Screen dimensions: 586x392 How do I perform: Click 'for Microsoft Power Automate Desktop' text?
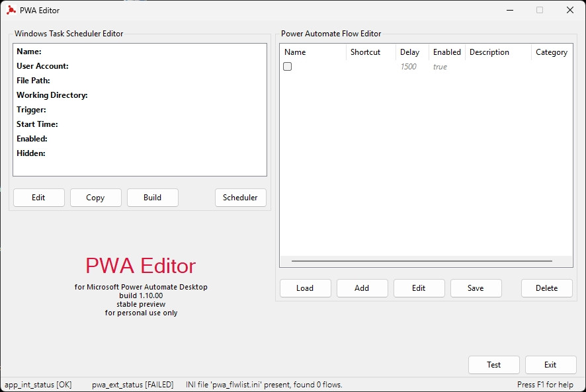click(141, 287)
